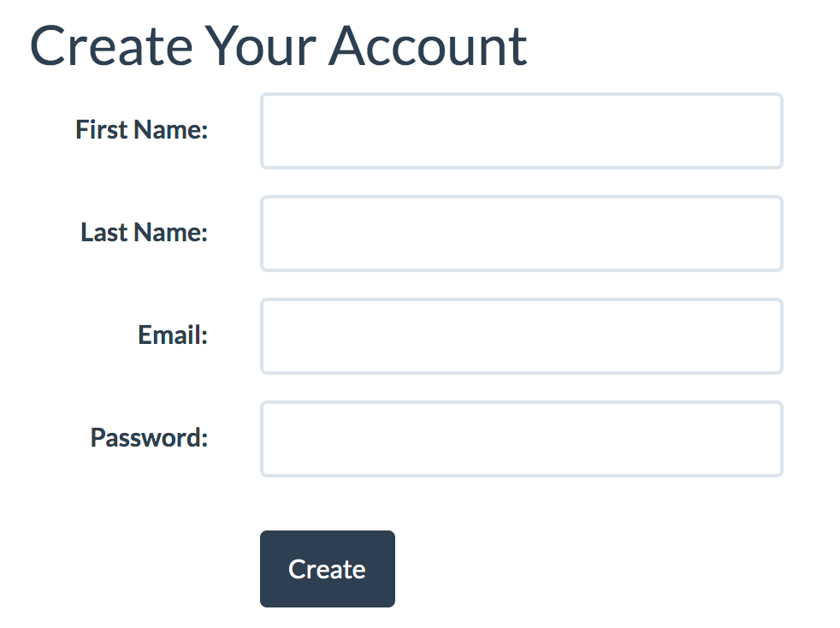840x628 pixels.
Task: Click the "First Name:" label
Action: pyautogui.click(x=142, y=130)
